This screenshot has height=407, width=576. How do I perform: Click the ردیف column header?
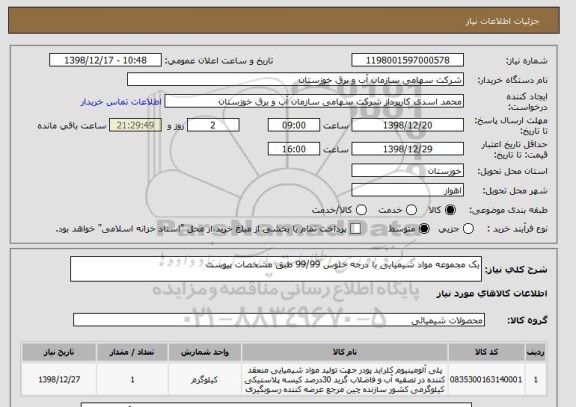(x=536, y=352)
